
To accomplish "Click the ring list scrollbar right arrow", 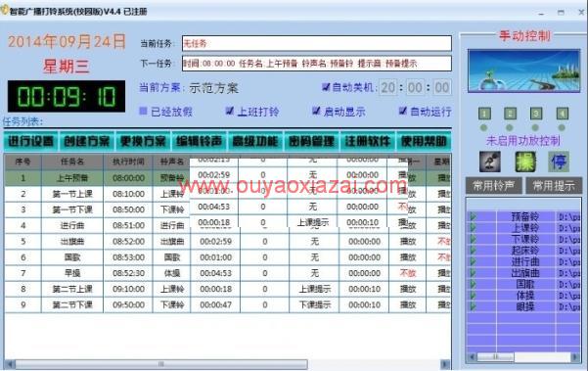I will click(x=575, y=357).
